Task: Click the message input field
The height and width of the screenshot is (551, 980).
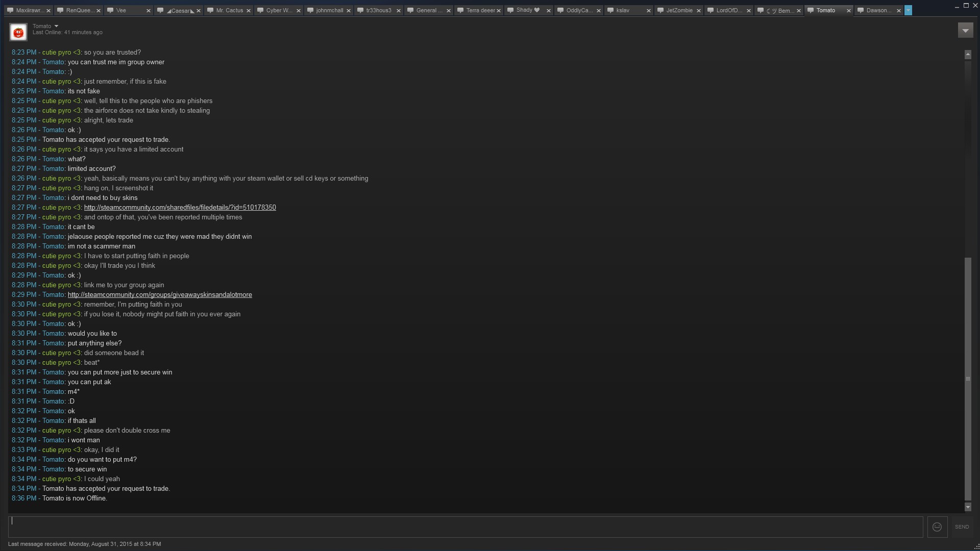Action: pos(464,527)
